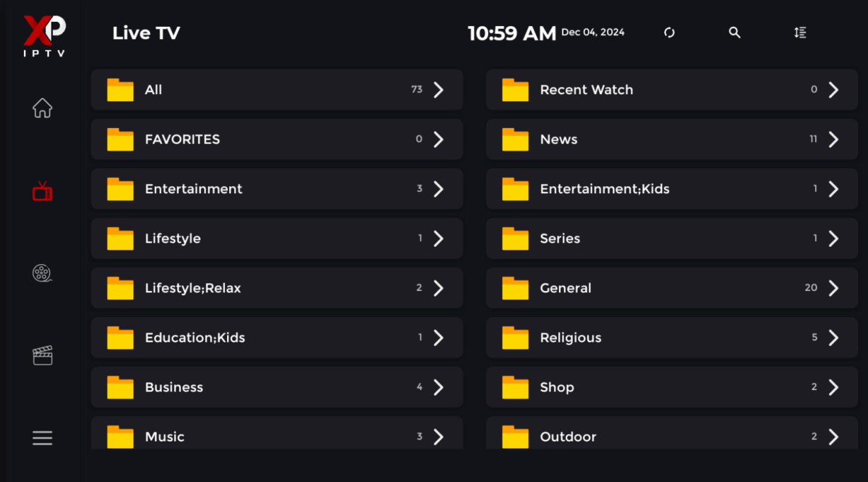Image resolution: width=868 pixels, height=482 pixels.
Task: Expand the All channels category
Action: (x=277, y=90)
